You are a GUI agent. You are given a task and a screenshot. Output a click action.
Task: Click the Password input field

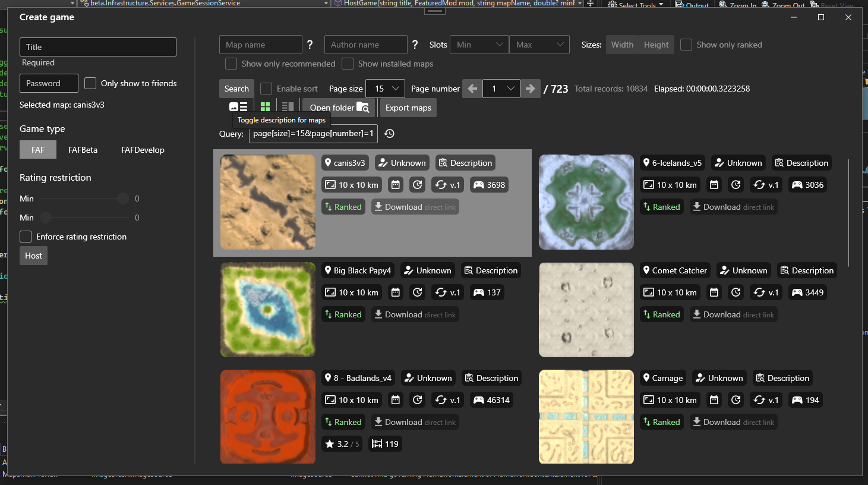coord(49,83)
